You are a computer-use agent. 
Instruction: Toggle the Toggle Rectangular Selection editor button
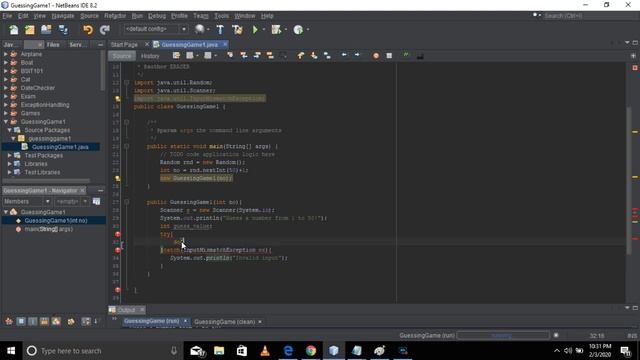[284, 56]
